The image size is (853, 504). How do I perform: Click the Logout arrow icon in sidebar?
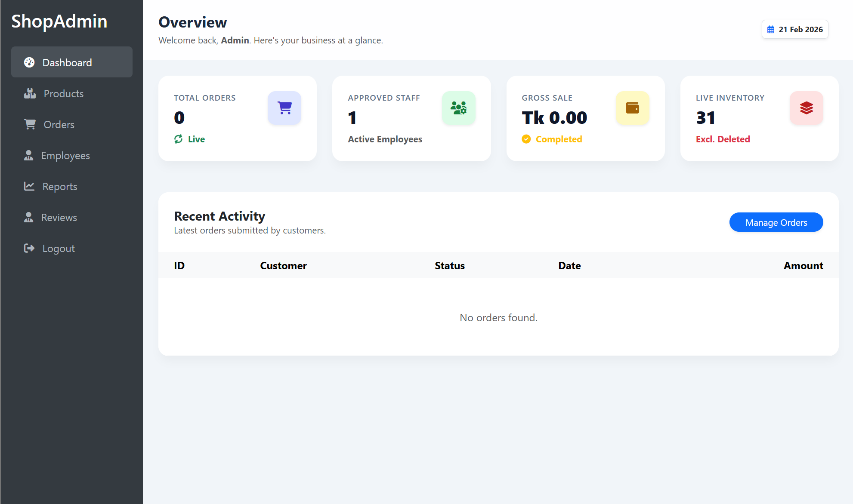[x=29, y=248]
